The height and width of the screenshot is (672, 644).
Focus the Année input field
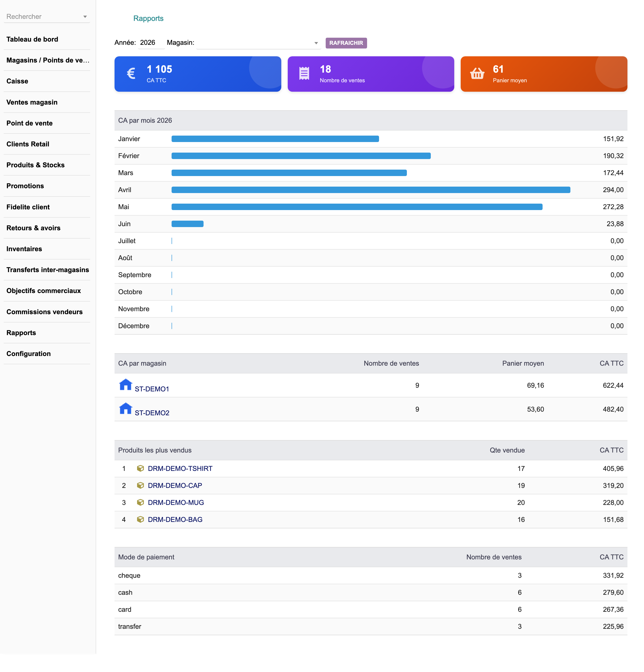[151, 43]
